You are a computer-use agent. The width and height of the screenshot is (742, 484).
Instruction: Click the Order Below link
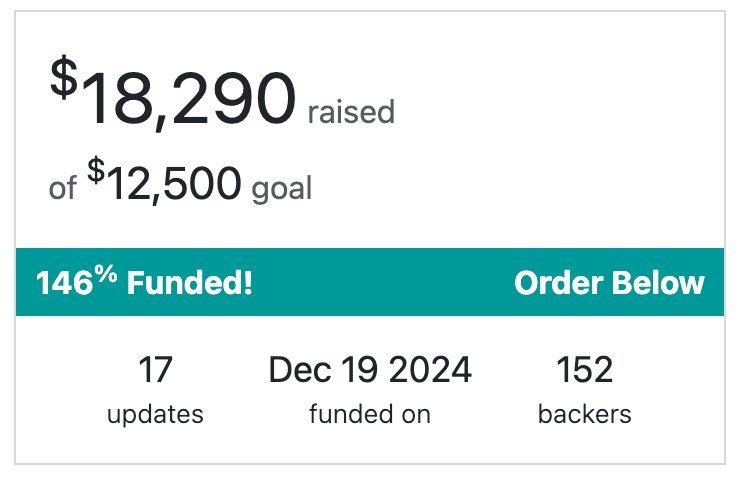click(x=608, y=283)
